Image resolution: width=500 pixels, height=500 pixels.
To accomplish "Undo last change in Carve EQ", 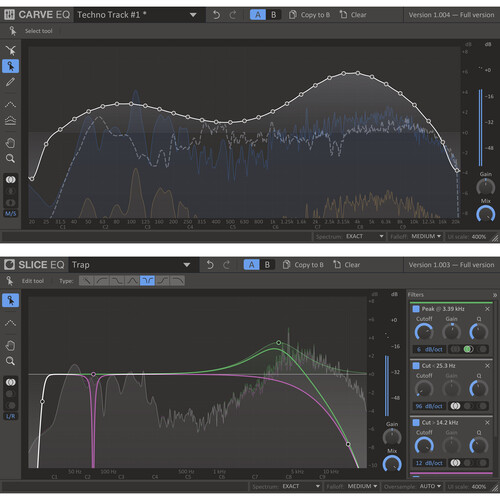I will (216, 15).
